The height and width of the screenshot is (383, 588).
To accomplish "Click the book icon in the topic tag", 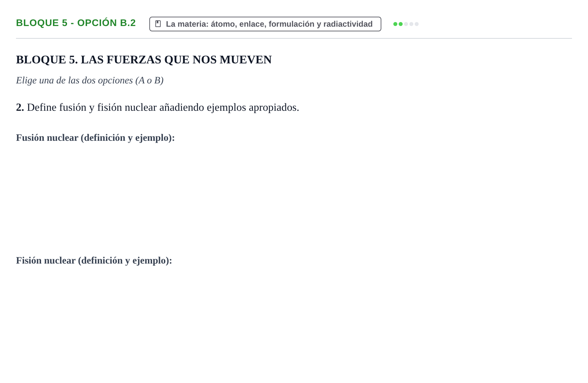I will (x=158, y=24).
